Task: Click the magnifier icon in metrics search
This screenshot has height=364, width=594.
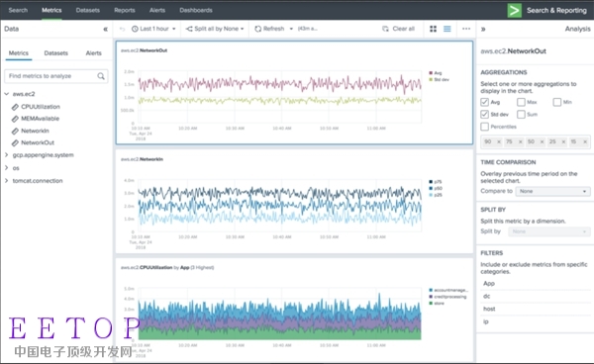Action: click(101, 76)
